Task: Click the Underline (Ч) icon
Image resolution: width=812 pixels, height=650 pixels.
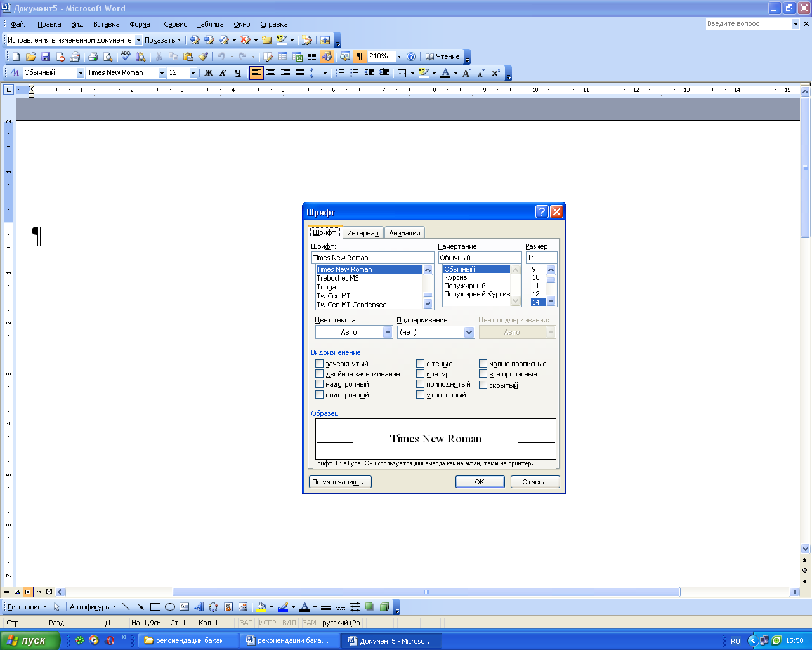Action: tap(237, 73)
